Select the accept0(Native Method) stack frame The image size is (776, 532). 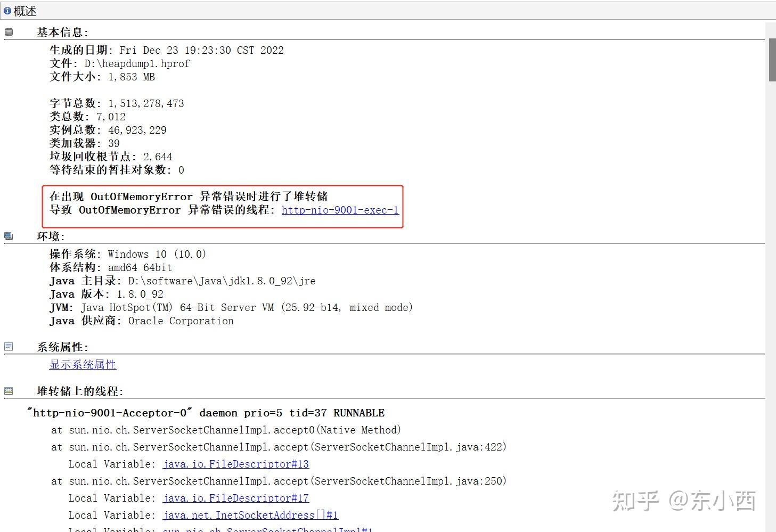(x=226, y=430)
